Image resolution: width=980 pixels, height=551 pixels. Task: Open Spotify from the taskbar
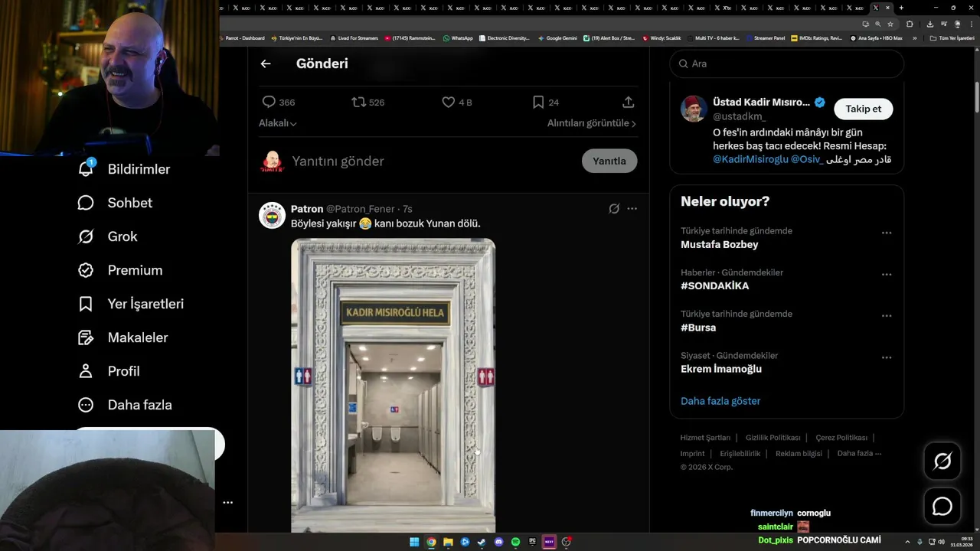coord(515,542)
